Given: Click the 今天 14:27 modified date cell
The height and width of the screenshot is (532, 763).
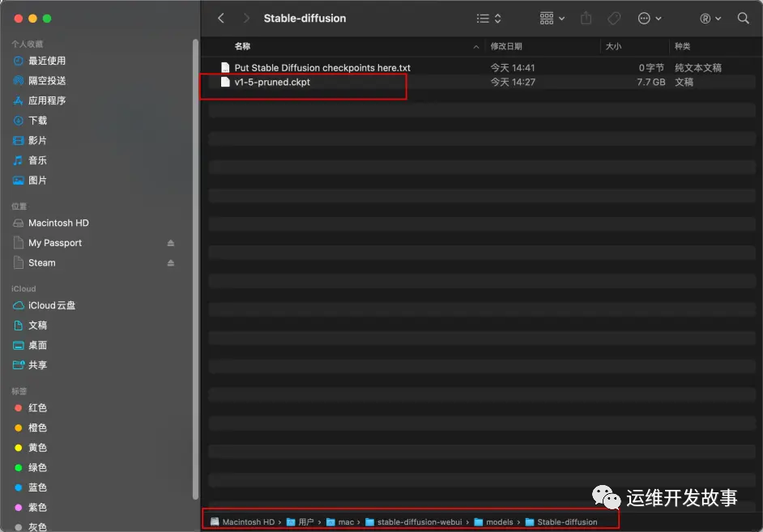Looking at the screenshot, I should click(513, 82).
